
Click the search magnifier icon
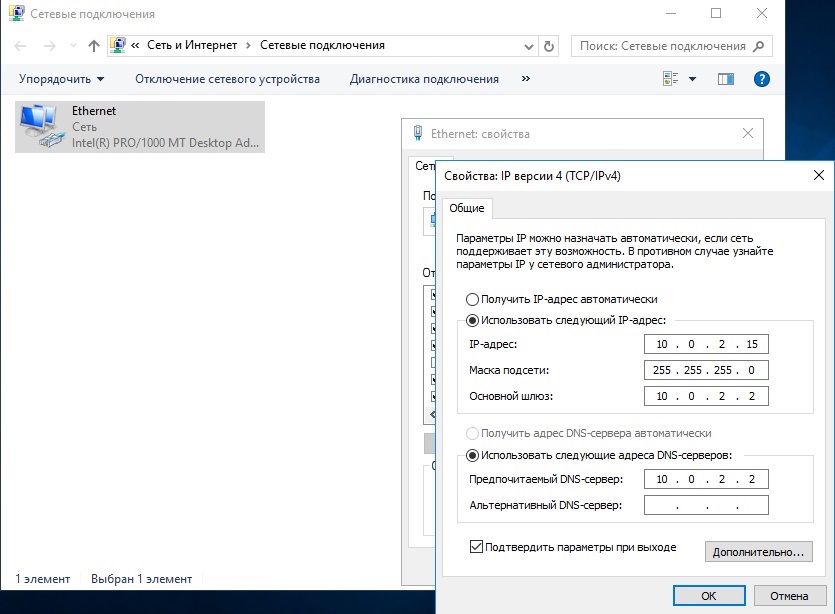759,46
